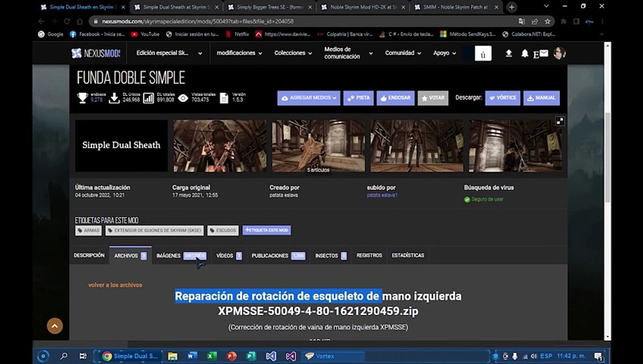
Task: Open the VÍDEOS tab
Action: pyautogui.click(x=229, y=255)
